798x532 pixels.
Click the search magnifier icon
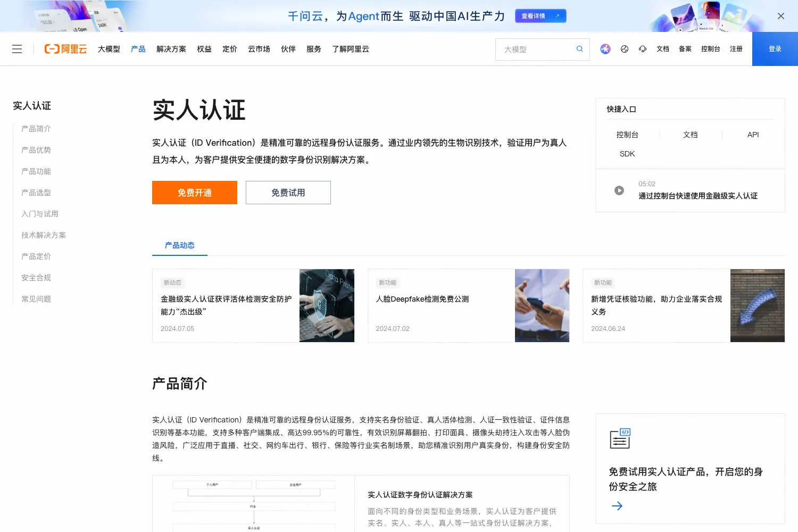click(580, 49)
